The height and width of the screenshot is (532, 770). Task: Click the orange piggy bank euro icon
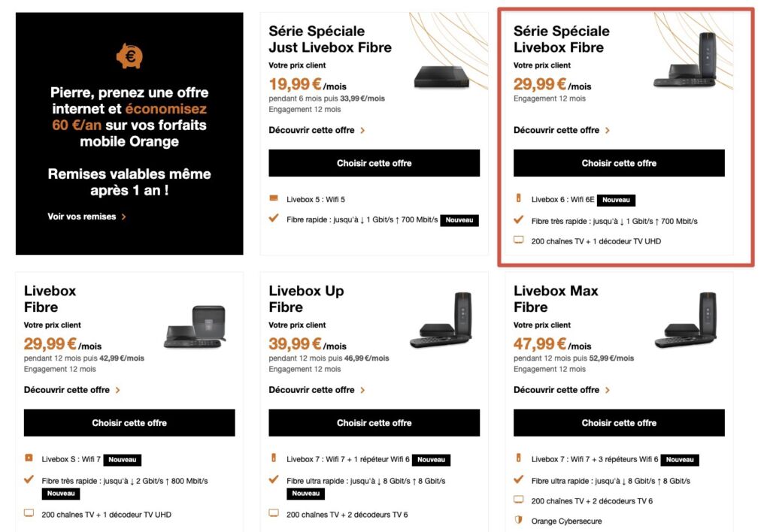[129, 56]
